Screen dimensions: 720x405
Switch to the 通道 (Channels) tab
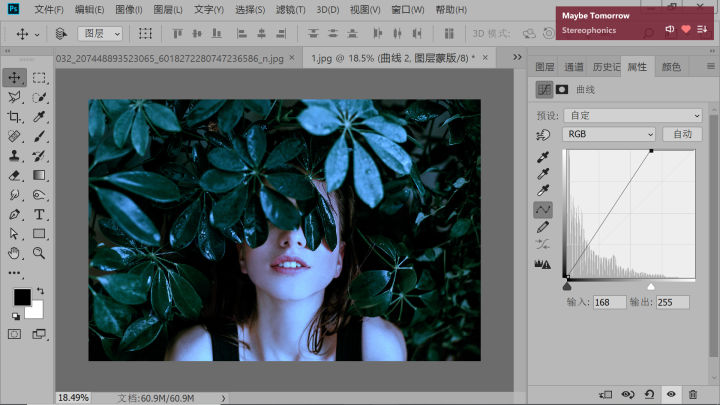(x=573, y=67)
